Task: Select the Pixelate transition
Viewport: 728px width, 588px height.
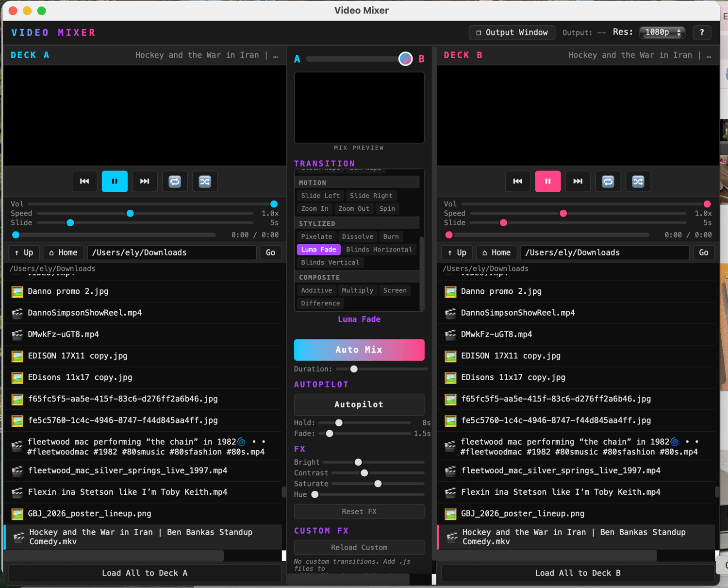Action: coord(316,236)
